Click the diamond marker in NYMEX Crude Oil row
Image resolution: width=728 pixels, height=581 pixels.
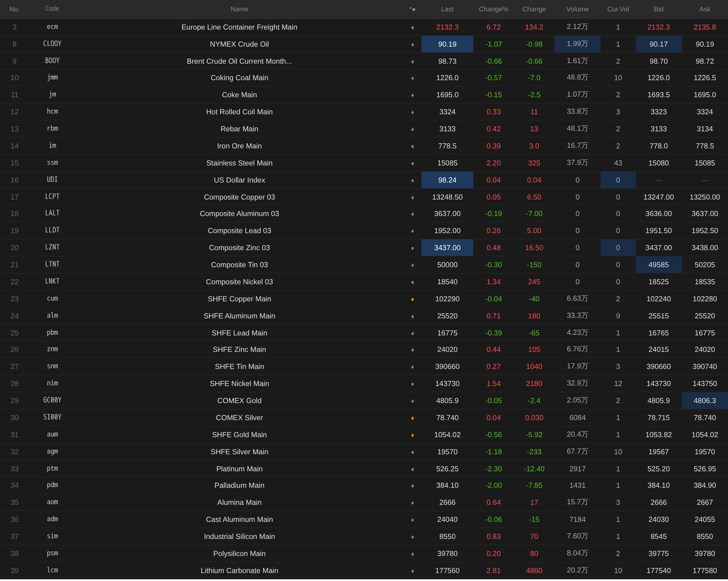coord(412,45)
